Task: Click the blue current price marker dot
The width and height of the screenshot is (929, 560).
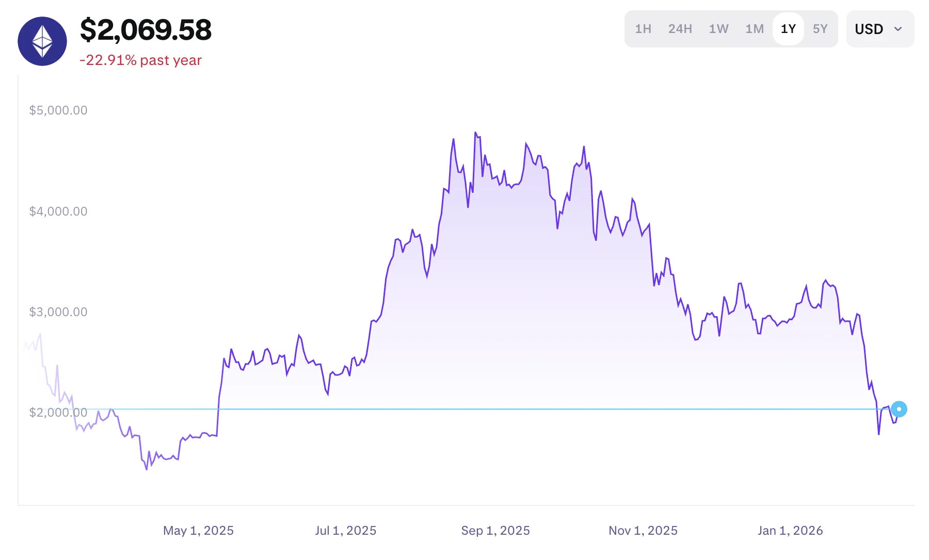Action: 900,409
